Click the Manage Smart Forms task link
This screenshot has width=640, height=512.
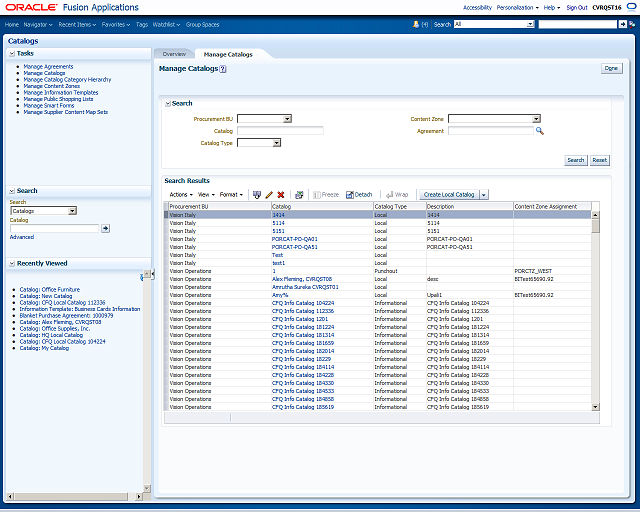(x=49, y=105)
